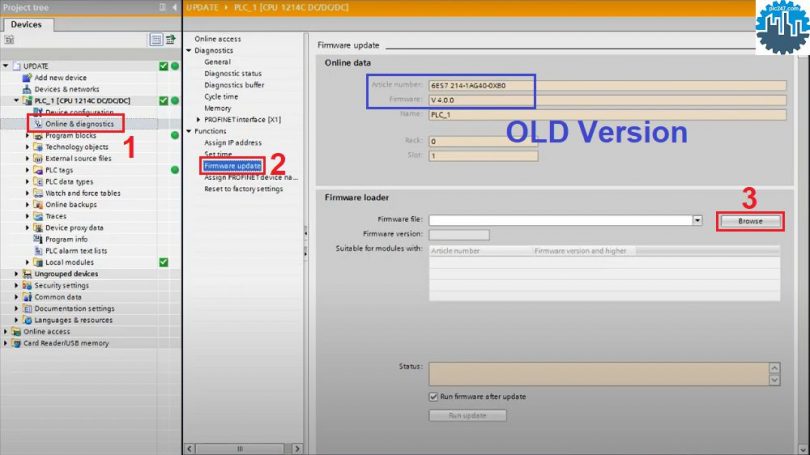This screenshot has height=455, width=810.
Task: Select Online access in navigation
Action: pyautogui.click(x=217, y=39)
